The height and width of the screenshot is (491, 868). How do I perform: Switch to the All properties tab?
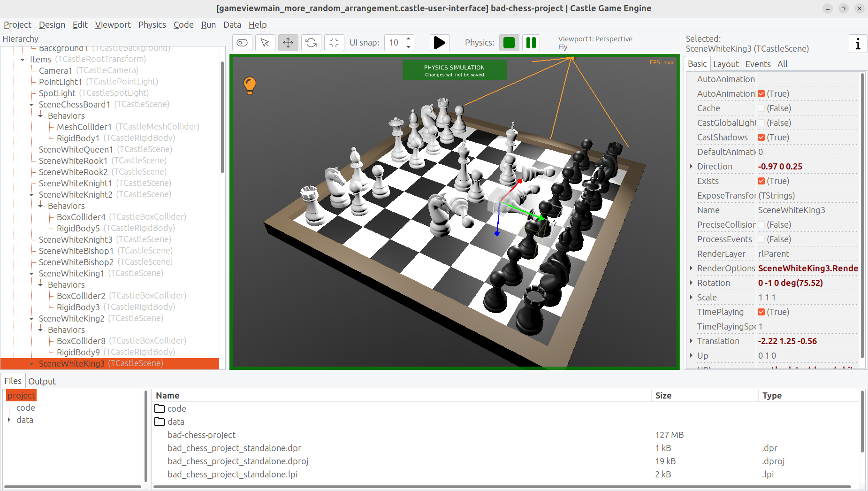pyautogui.click(x=782, y=64)
